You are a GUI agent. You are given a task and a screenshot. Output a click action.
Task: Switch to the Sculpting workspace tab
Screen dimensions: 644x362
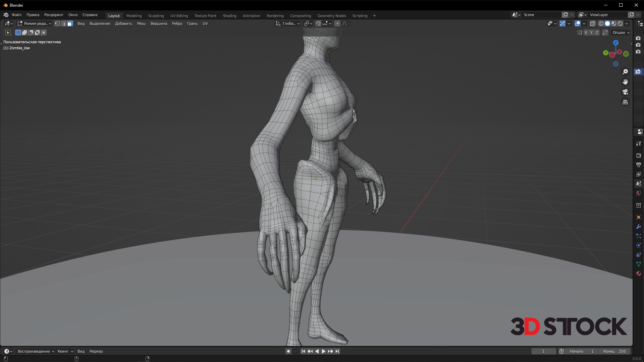[x=156, y=16]
